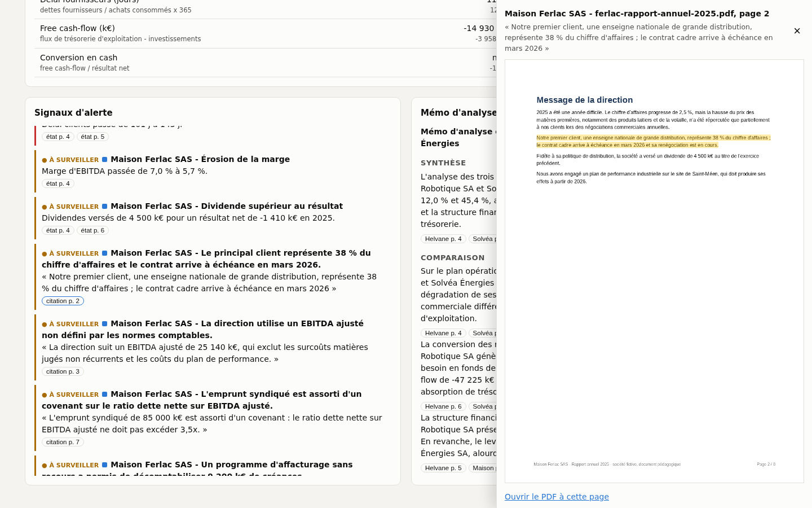
Task: Click the text 'Marge d'EBITDA passée de 7,0 % à 5,7 %'
Action: [x=123, y=171]
